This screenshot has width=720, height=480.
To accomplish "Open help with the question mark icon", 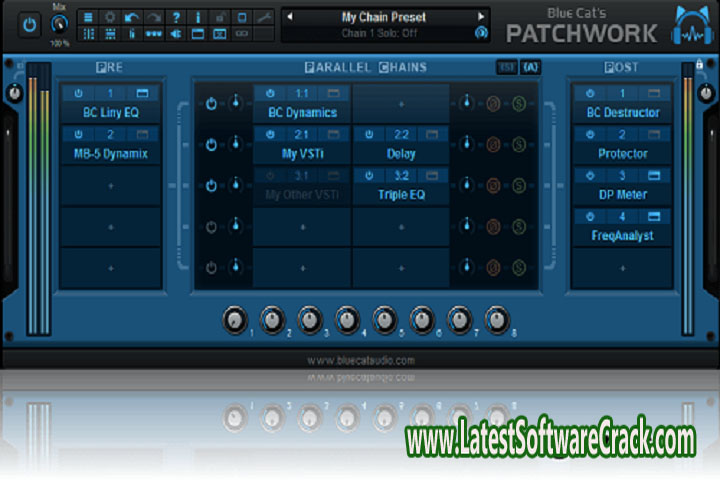I will (176, 17).
